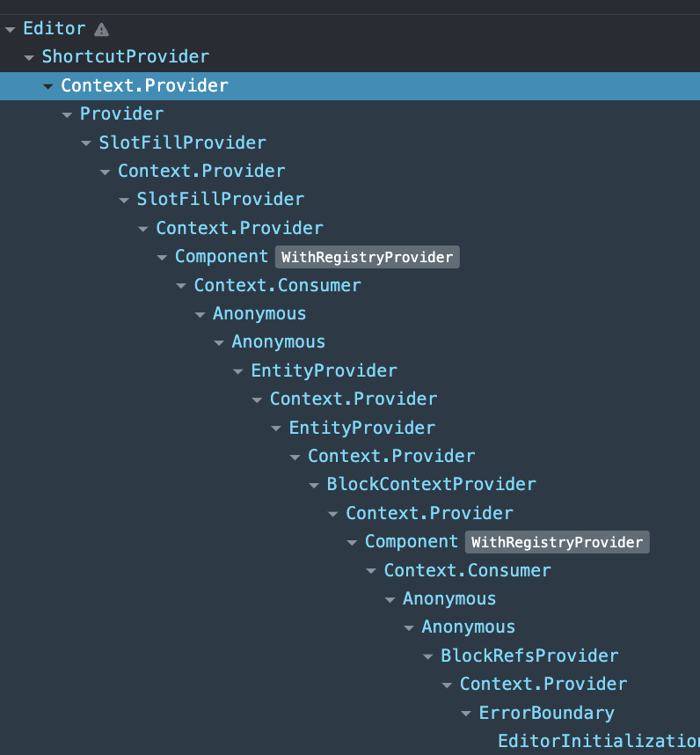Viewport: 700px width, 755px height.
Task: Select the first Anonymous component
Action: [259, 313]
